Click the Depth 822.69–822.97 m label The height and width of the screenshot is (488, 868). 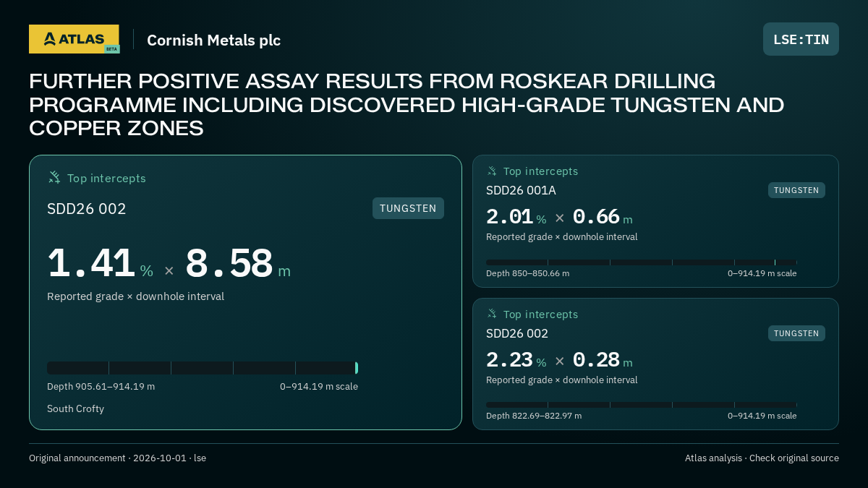click(534, 416)
